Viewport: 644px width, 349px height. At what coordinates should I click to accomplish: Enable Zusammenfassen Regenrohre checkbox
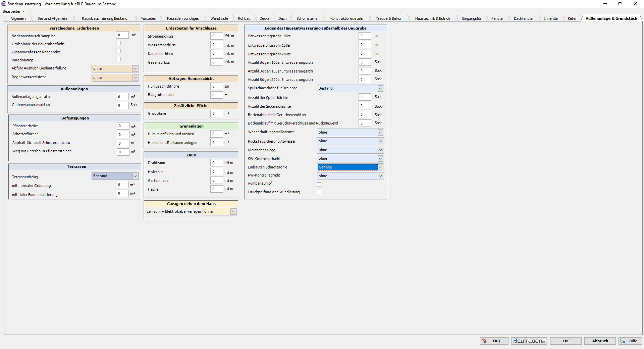[118, 51]
